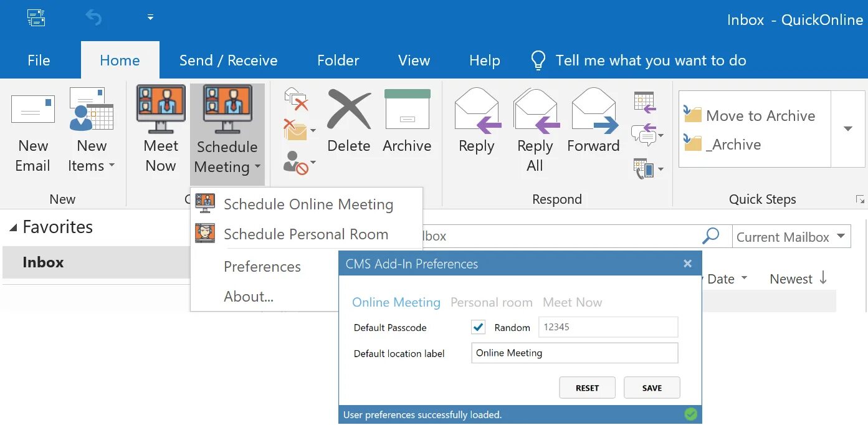
Task: Select Schedule Online Meeting from menu
Action: coord(307,204)
